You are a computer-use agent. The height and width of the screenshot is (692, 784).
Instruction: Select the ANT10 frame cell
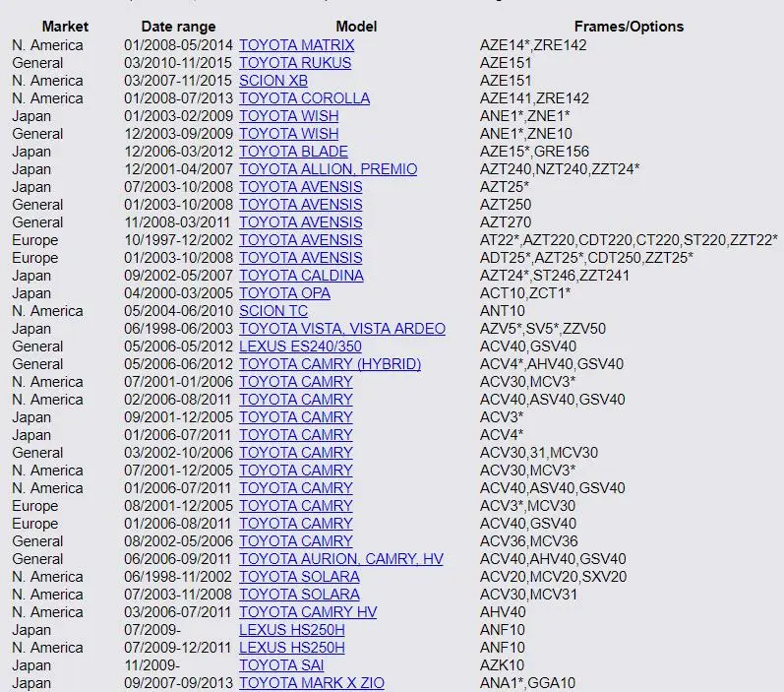point(503,311)
